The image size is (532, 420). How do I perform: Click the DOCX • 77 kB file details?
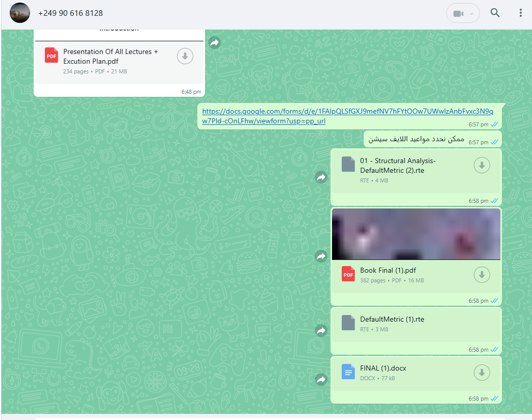(377, 378)
